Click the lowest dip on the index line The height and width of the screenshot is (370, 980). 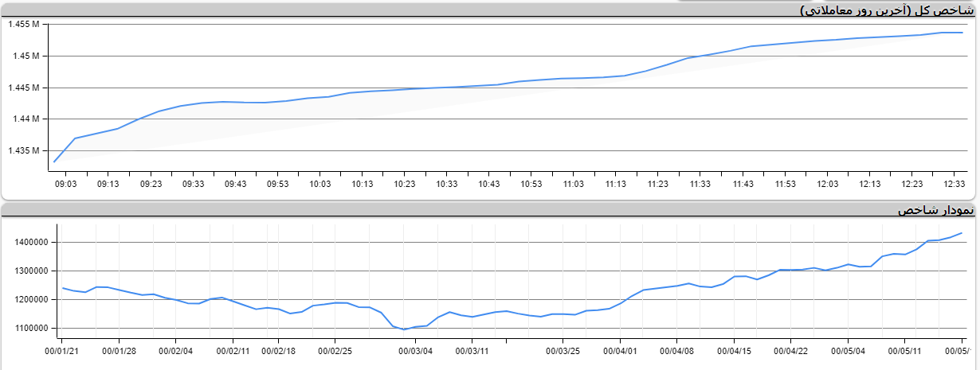[x=404, y=329]
